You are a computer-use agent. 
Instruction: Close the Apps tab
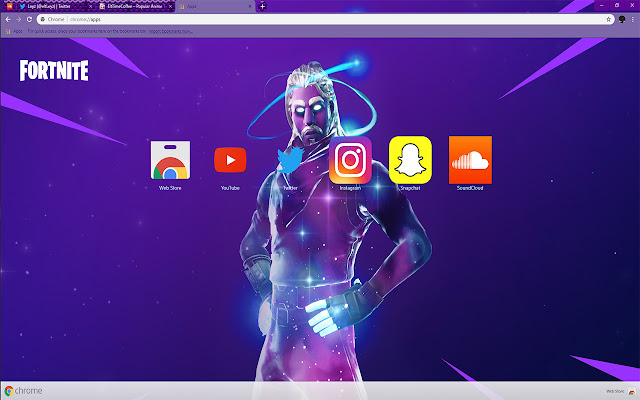250,7
